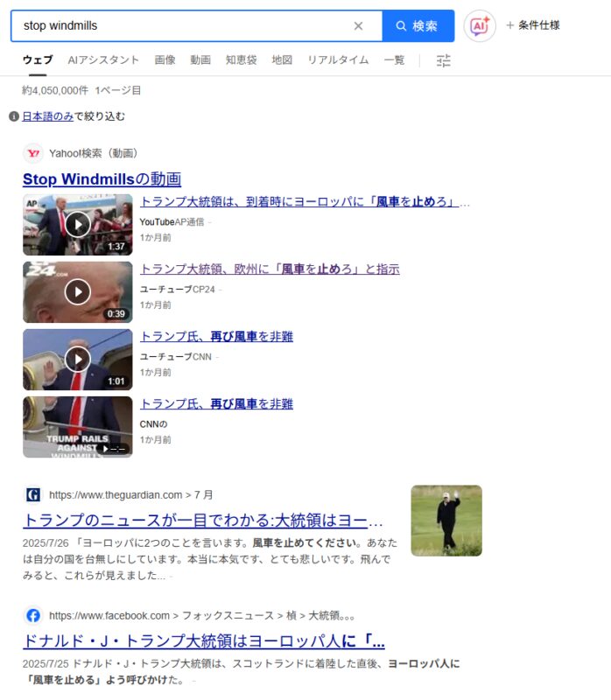Clear the search box with the X icon
This screenshot has height=700, width=611.
(x=358, y=26)
